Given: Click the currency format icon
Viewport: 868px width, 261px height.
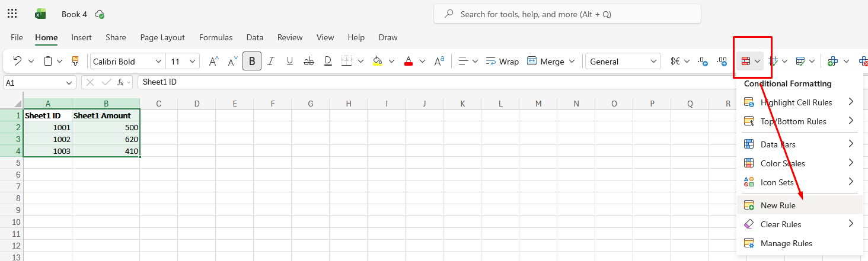Looking at the screenshot, I should tap(675, 61).
